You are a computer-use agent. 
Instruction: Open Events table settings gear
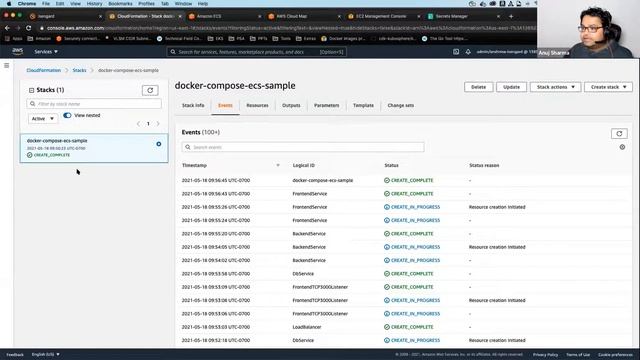click(622, 147)
